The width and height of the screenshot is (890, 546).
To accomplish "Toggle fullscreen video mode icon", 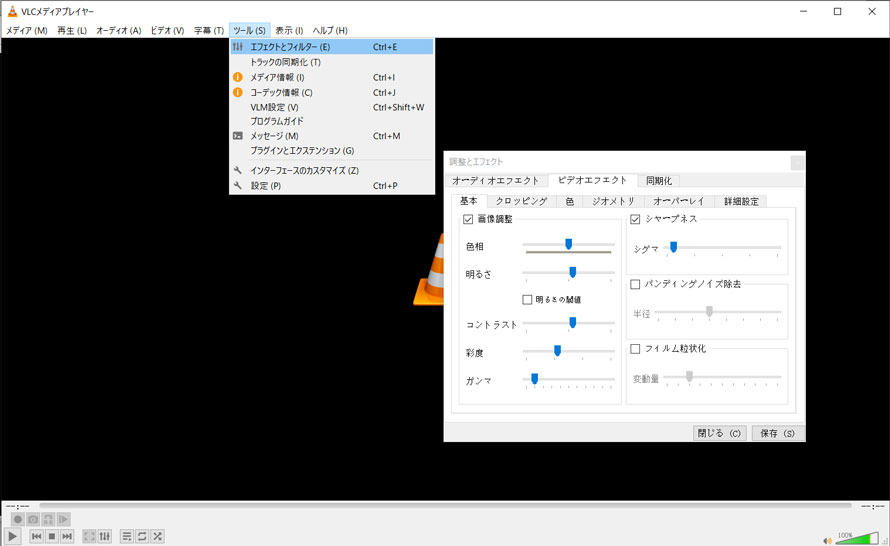I will click(x=89, y=537).
